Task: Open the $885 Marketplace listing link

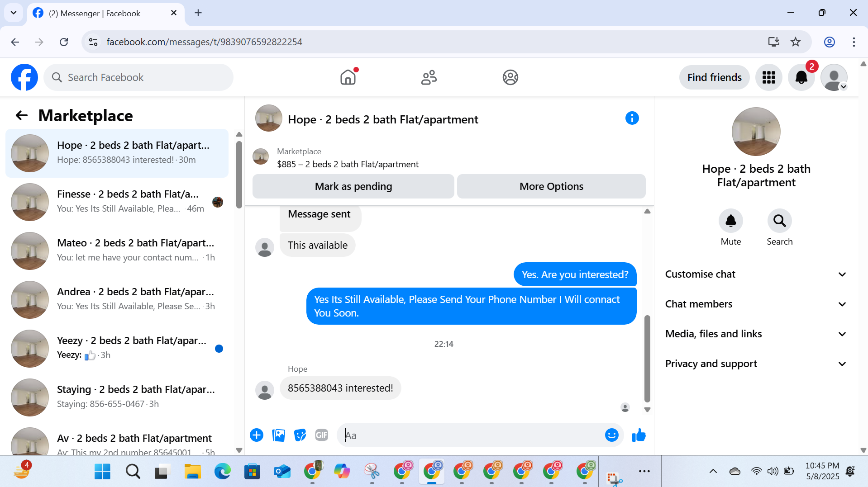Action: [x=348, y=164]
